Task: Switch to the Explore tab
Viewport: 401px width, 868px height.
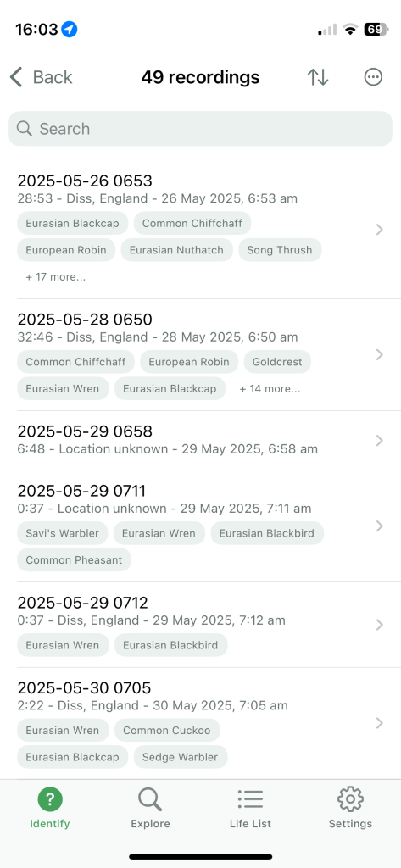Action: point(150,809)
